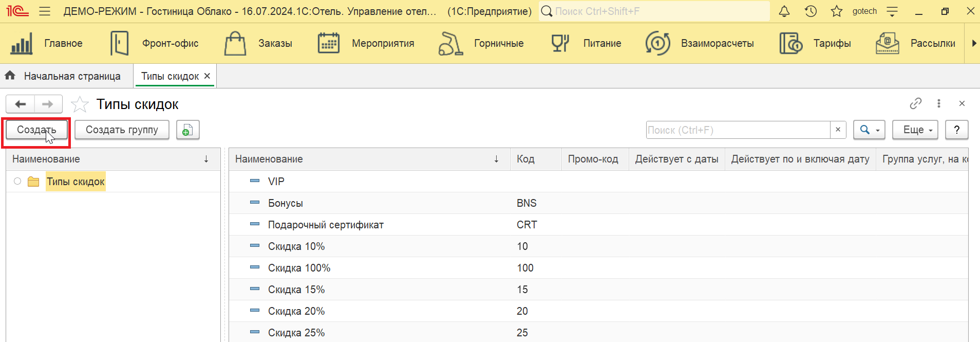Open the Горничные section

pos(499,43)
